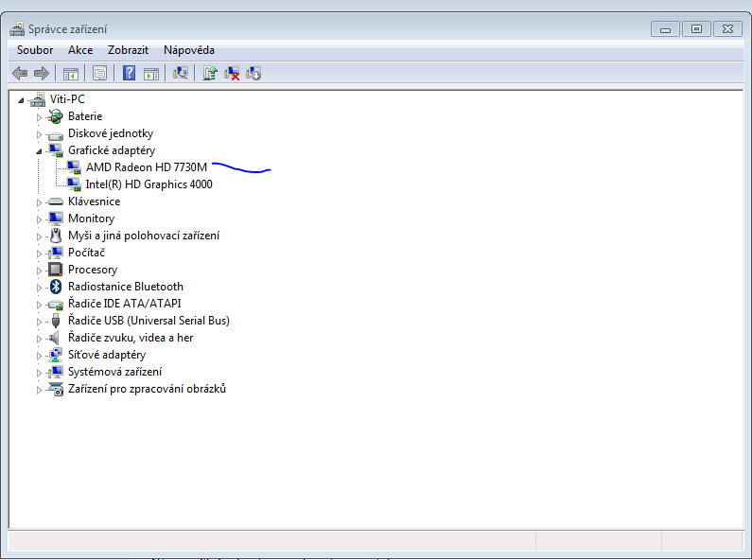The height and width of the screenshot is (560, 752).
Task: Click the Klávesnice keyboard icon
Action: coord(56,201)
